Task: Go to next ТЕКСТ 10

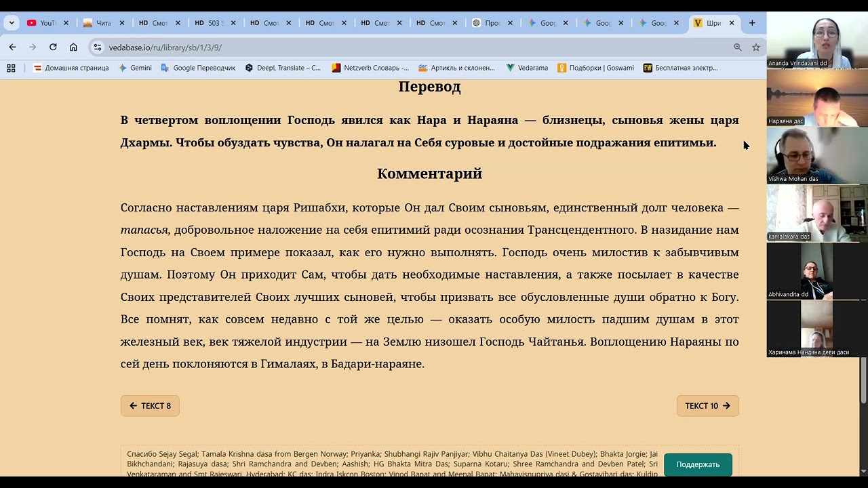Action: (707, 406)
